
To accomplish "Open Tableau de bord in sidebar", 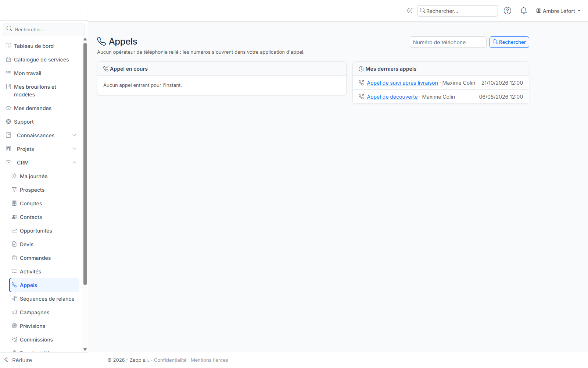I will 34,46.
